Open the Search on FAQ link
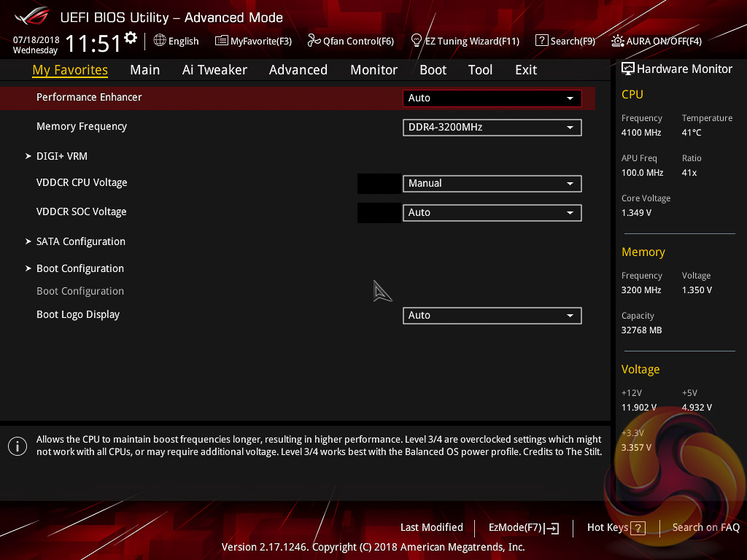747x560 pixels. coord(705,527)
